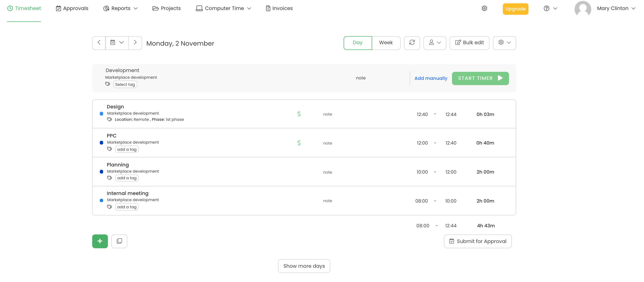Image resolution: width=644 pixels, height=282 pixels.
Task: Expand the calendar date picker dropdown
Action: click(x=117, y=43)
